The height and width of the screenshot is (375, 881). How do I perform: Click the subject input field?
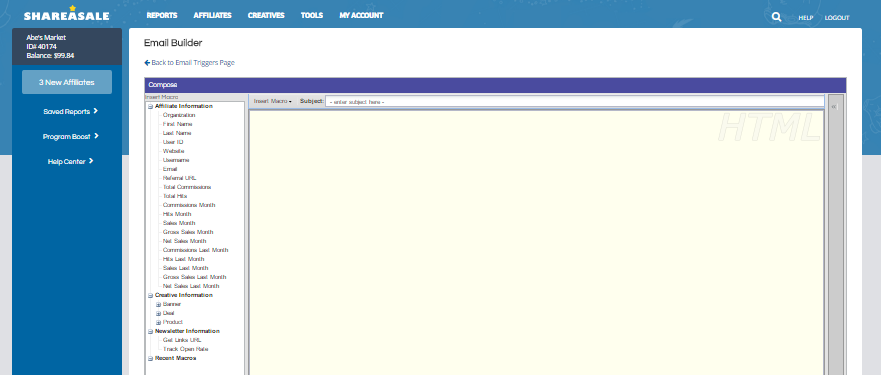pyautogui.click(x=574, y=101)
